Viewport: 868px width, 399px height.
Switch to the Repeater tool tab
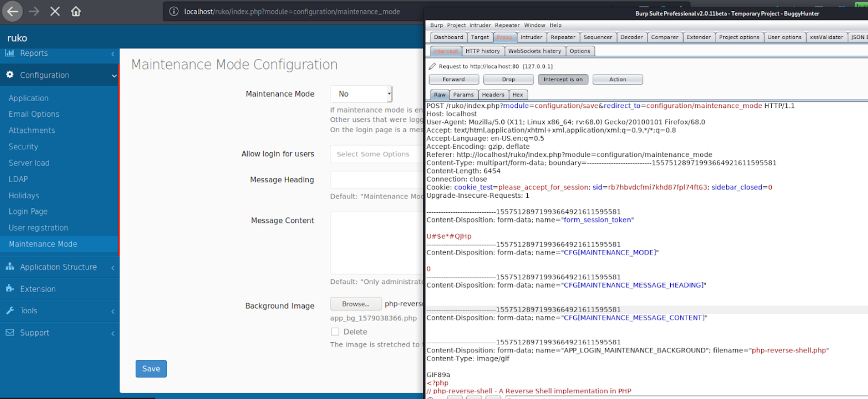point(563,37)
